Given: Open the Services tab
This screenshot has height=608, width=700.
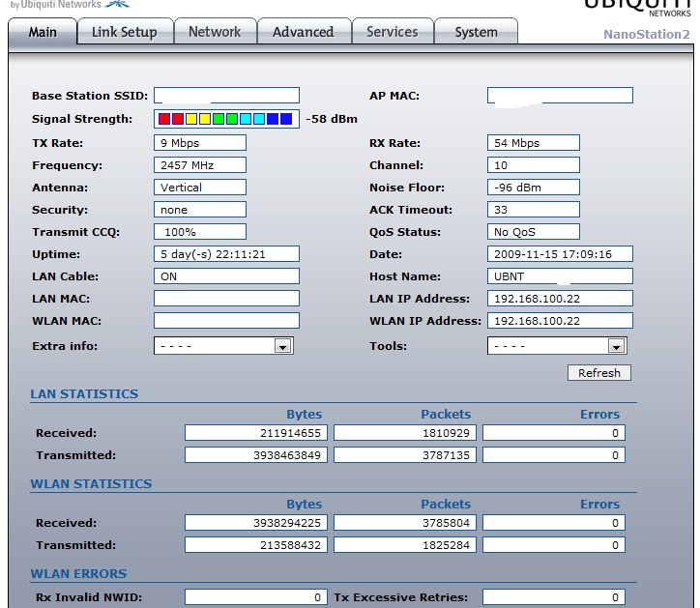Looking at the screenshot, I should (392, 32).
